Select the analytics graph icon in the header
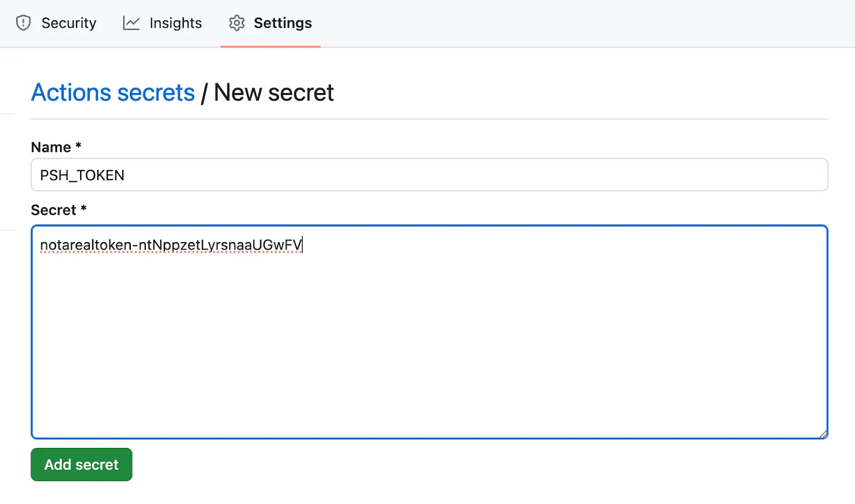 point(130,23)
